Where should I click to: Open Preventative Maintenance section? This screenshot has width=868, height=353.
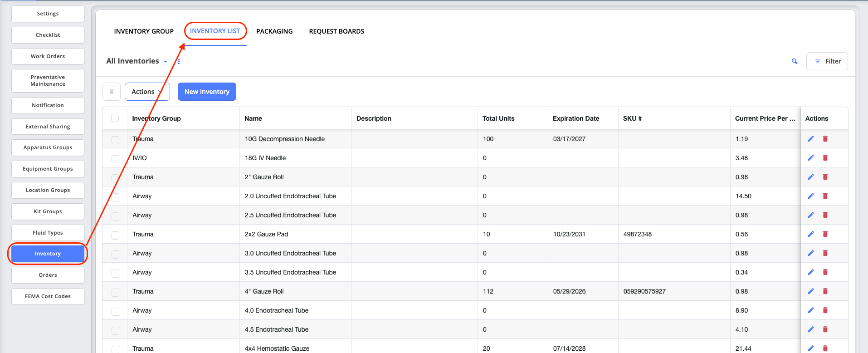click(x=48, y=81)
